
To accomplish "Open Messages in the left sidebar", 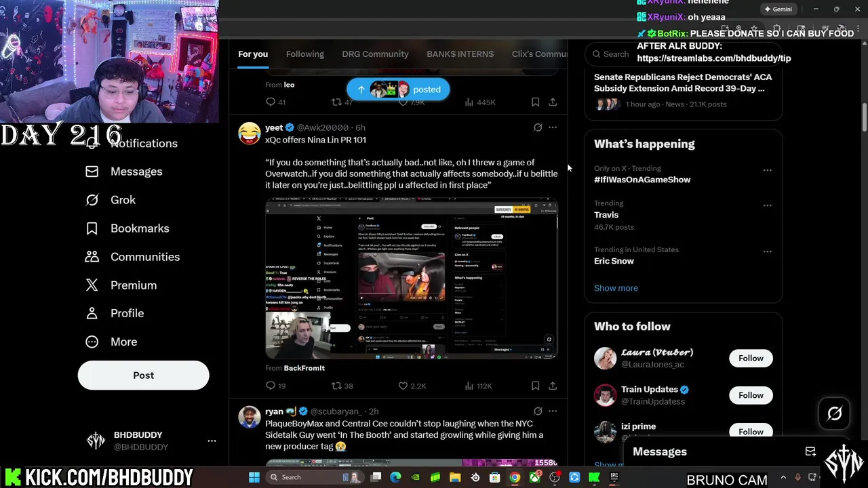I will (x=136, y=171).
